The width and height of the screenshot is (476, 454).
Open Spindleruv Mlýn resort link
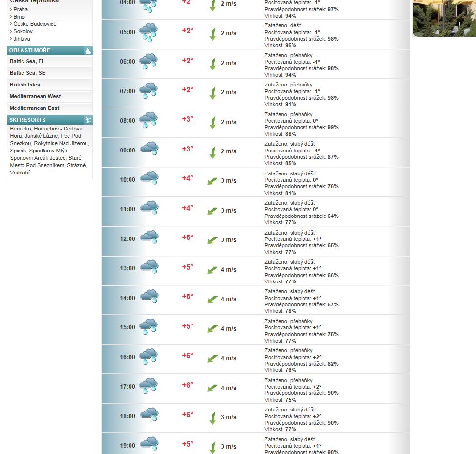click(48, 151)
